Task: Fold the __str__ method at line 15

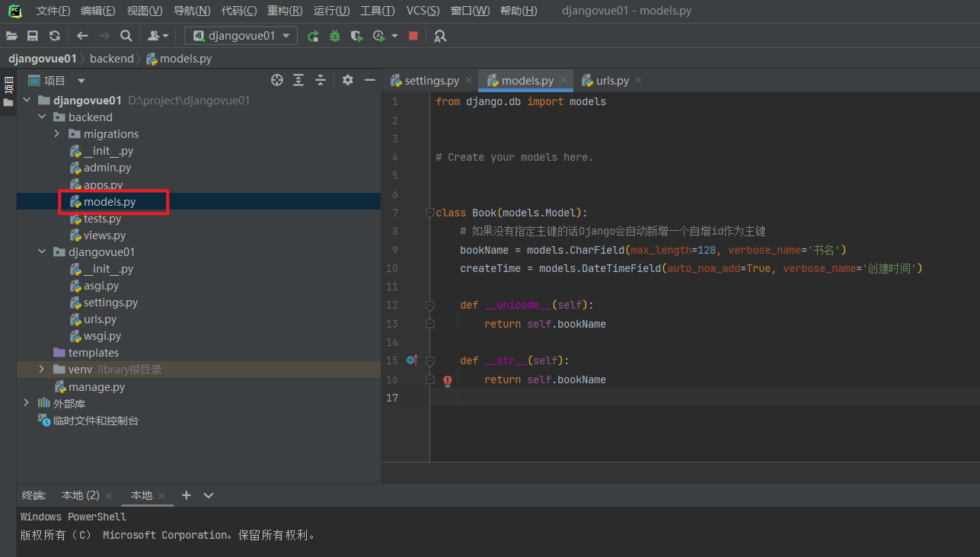Action: [429, 360]
